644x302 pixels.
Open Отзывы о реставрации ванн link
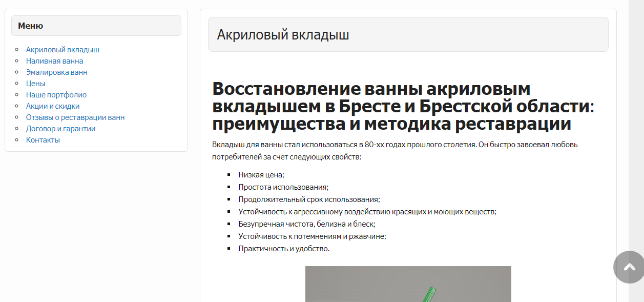[75, 117]
